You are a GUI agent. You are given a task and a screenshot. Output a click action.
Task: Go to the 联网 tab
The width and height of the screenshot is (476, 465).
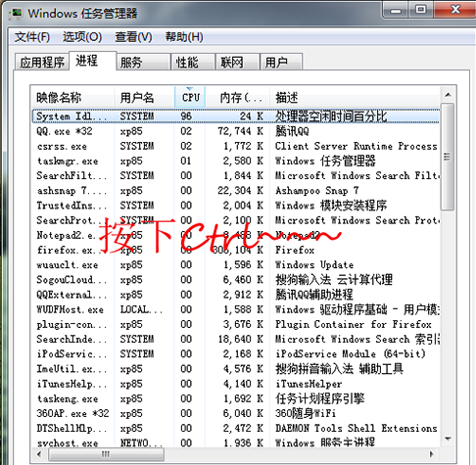point(238,62)
